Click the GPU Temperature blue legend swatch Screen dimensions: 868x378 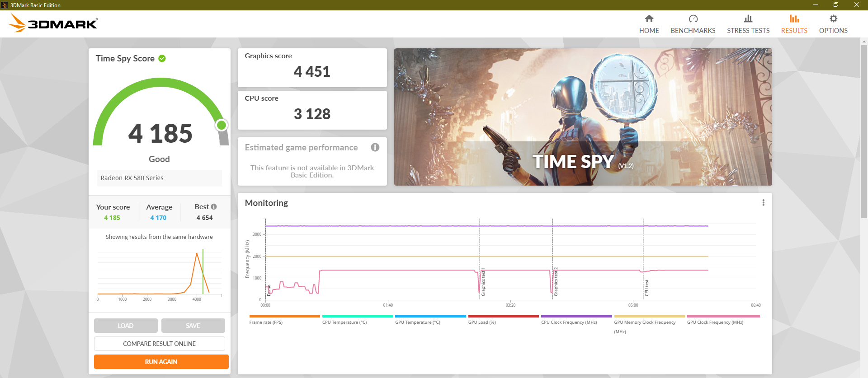click(x=430, y=317)
